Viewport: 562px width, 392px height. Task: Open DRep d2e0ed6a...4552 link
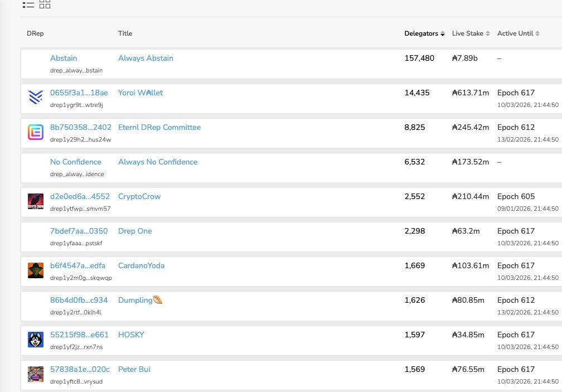click(x=80, y=196)
